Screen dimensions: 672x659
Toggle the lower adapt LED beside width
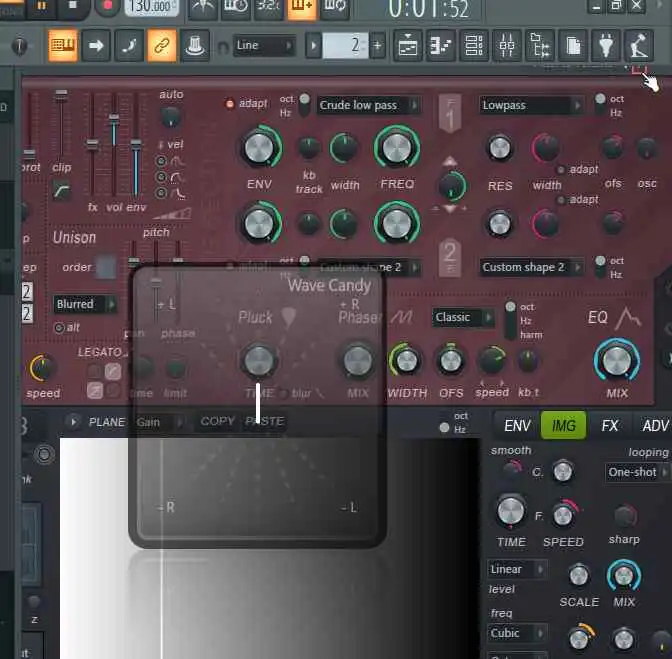tap(561, 200)
